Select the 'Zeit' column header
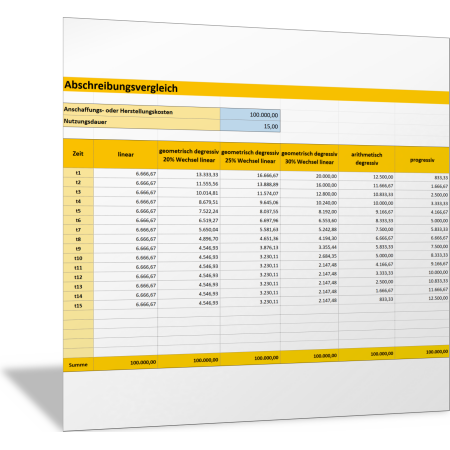The image size is (450, 450). pyautogui.click(x=78, y=153)
